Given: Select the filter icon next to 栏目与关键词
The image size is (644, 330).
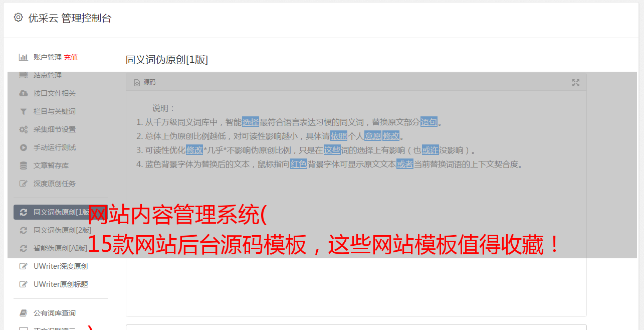Looking at the screenshot, I should coord(23,111).
